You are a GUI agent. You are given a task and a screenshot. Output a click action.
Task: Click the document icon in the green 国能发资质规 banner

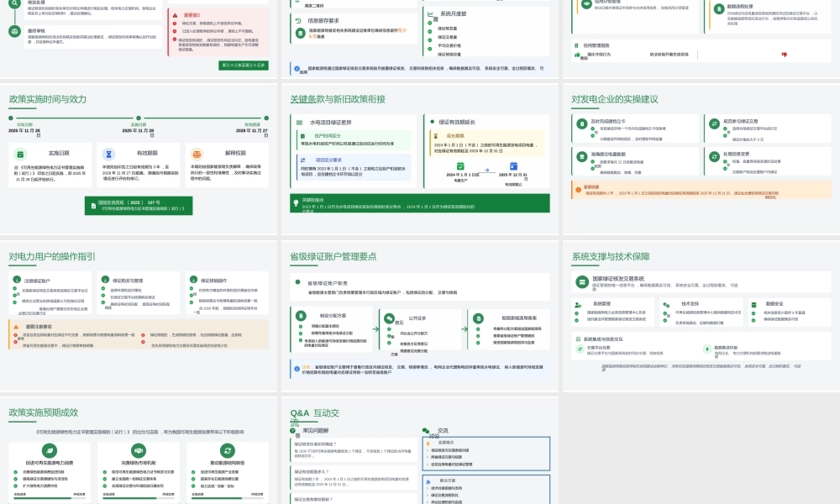coord(92,206)
